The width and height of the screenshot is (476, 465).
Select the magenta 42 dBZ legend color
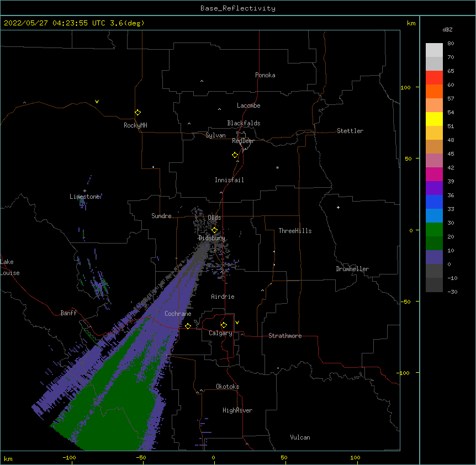click(x=434, y=174)
